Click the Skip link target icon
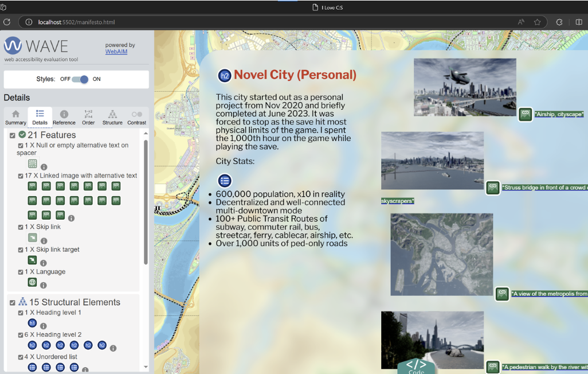 pyautogui.click(x=33, y=260)
